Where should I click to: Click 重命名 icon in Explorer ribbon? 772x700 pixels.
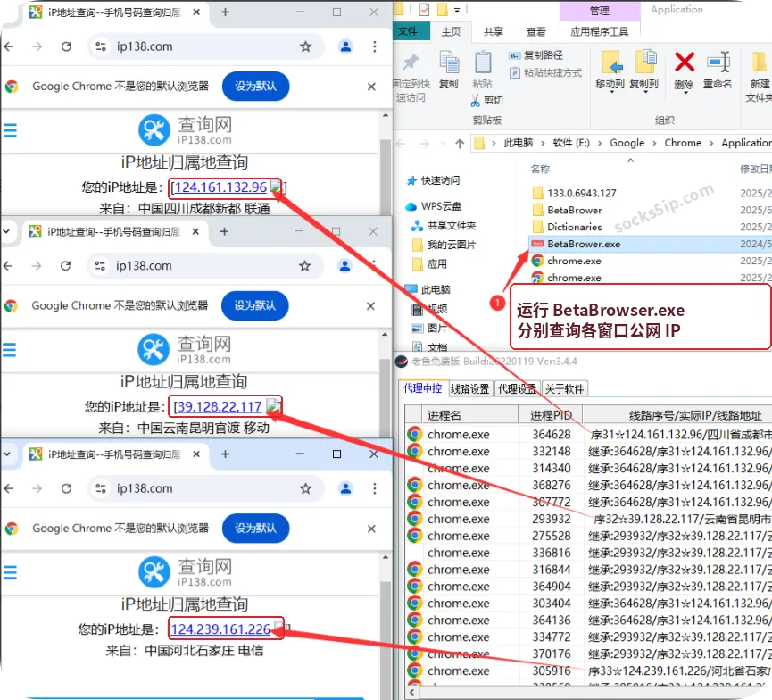[x=718, y=62]
